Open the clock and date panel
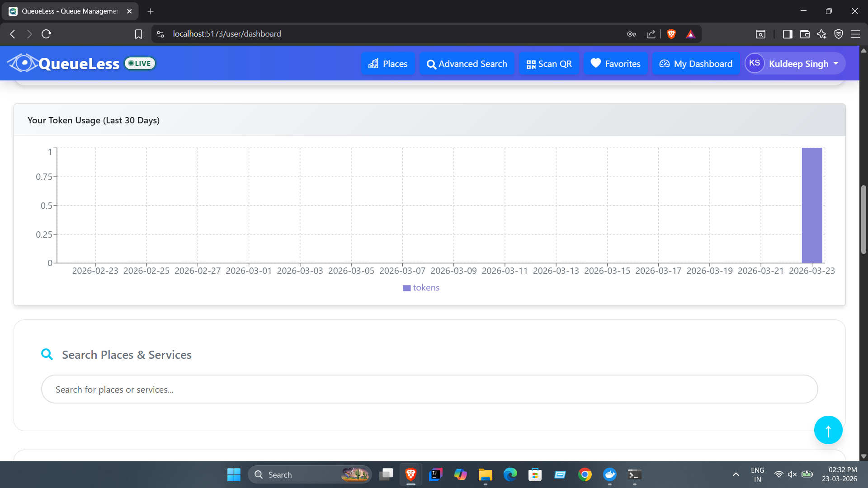 (840, 474)
